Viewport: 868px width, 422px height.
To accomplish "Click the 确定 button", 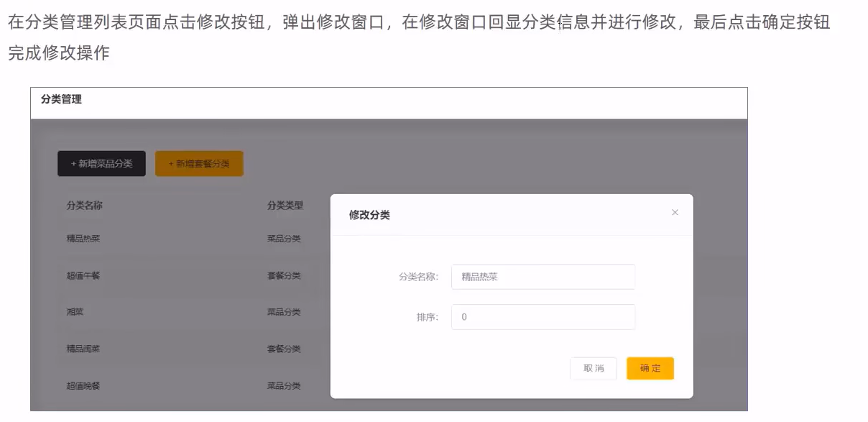I will [650, 369].
